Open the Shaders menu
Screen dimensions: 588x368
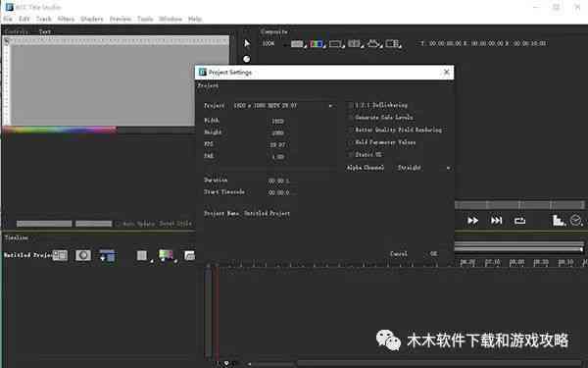[92, 19]
